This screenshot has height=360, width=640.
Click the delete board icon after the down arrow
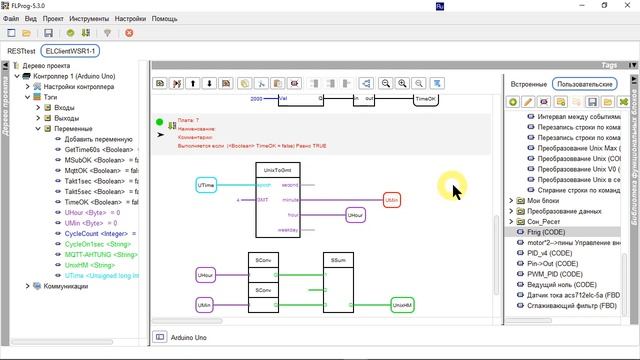pyautogui.click(x=226, y=83)
